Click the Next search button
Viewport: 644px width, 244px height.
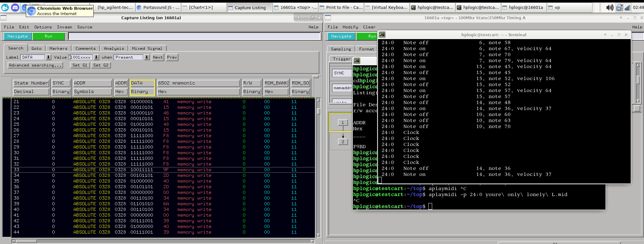(158, 57)
